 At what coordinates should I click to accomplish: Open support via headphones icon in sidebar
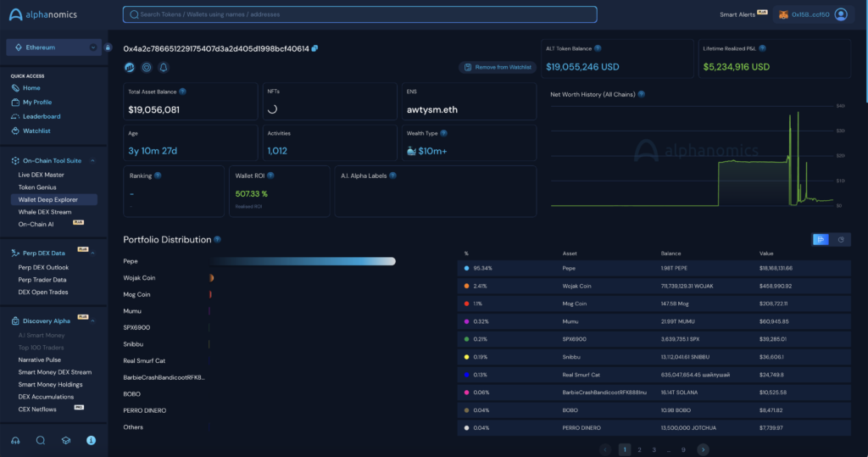[x=16, y=440]
